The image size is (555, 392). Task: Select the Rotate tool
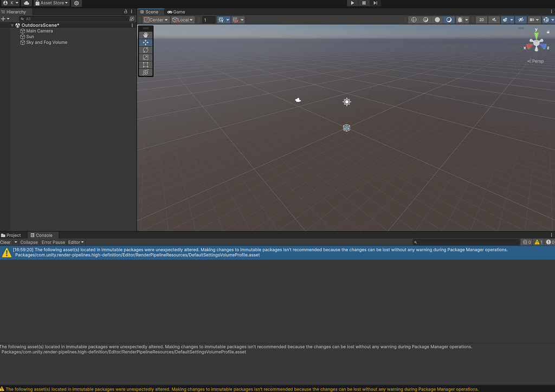(x=145, y=50)
